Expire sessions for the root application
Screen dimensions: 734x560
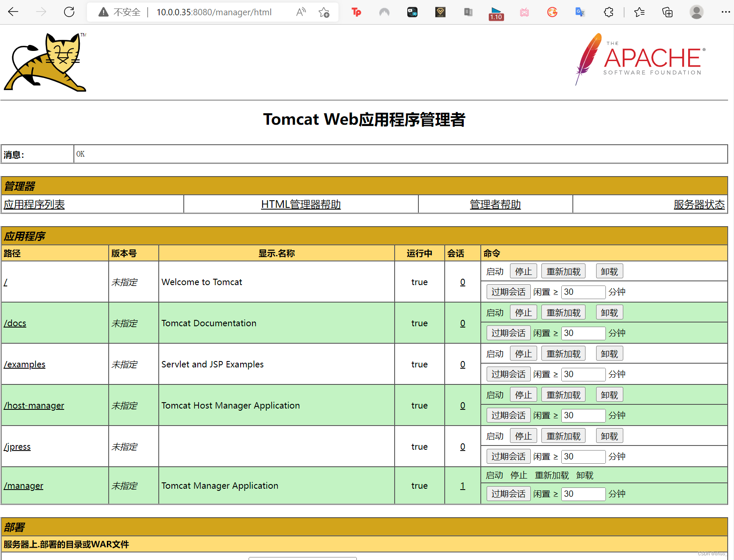tap(508, 292)
